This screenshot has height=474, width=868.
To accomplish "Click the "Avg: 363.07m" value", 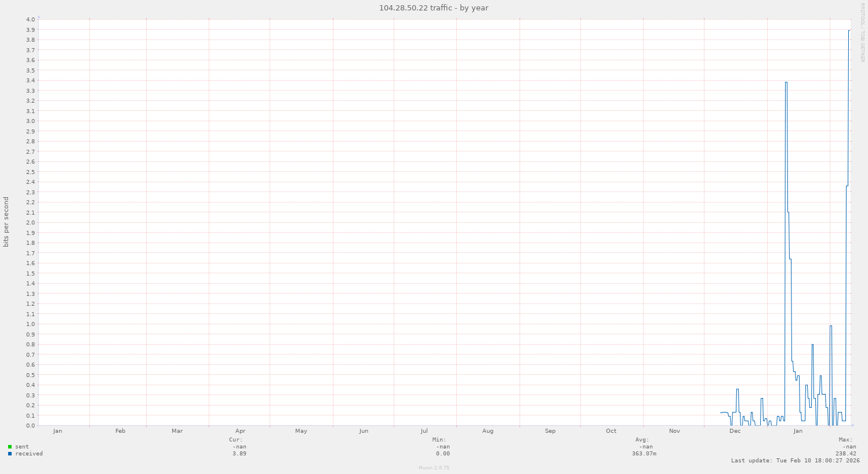I will click(x=645, y=453).
